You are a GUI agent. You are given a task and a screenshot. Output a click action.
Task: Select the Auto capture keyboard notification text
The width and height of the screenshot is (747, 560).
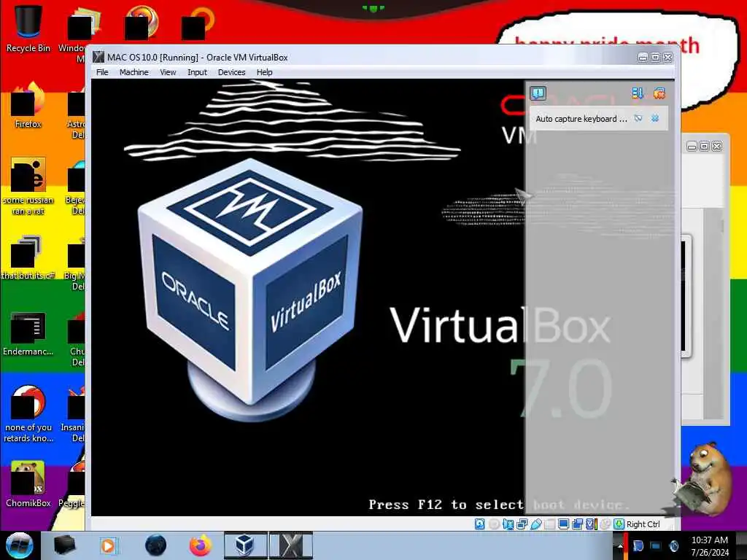581,119
